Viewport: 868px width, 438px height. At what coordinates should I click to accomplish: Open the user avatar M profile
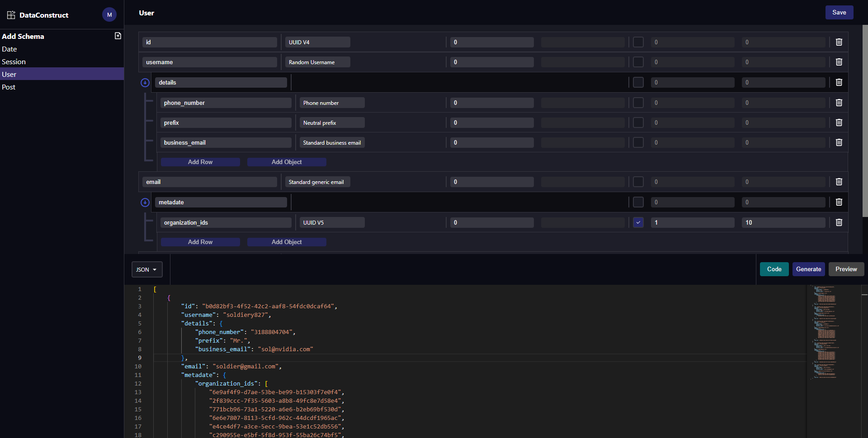pyautogui.click(x=109, y=15)
